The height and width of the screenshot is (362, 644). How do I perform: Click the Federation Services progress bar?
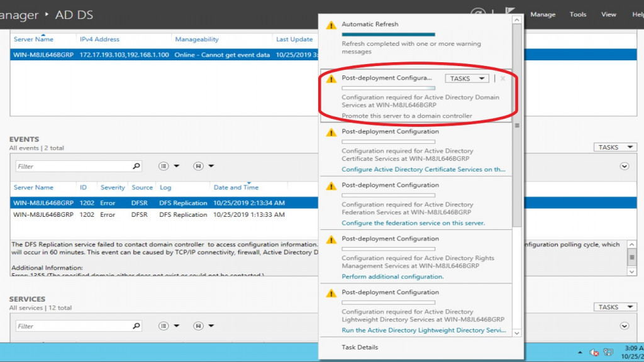click(388, 195)
